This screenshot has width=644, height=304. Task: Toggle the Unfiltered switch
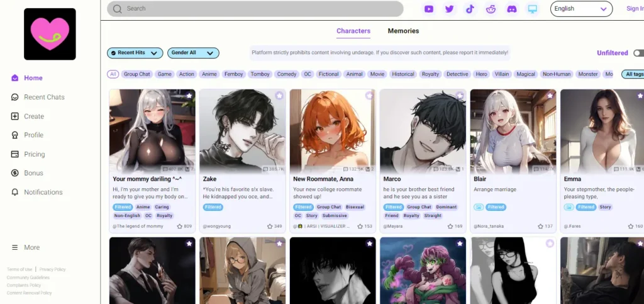[x=638, y=53]
